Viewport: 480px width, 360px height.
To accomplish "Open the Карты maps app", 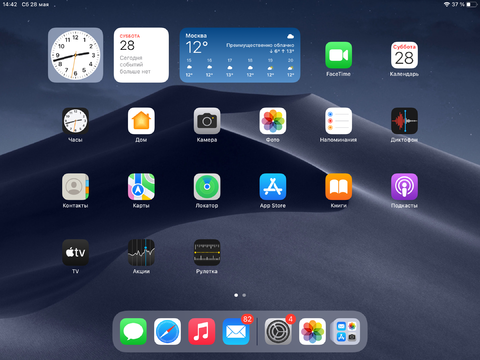I will (141, 187).
